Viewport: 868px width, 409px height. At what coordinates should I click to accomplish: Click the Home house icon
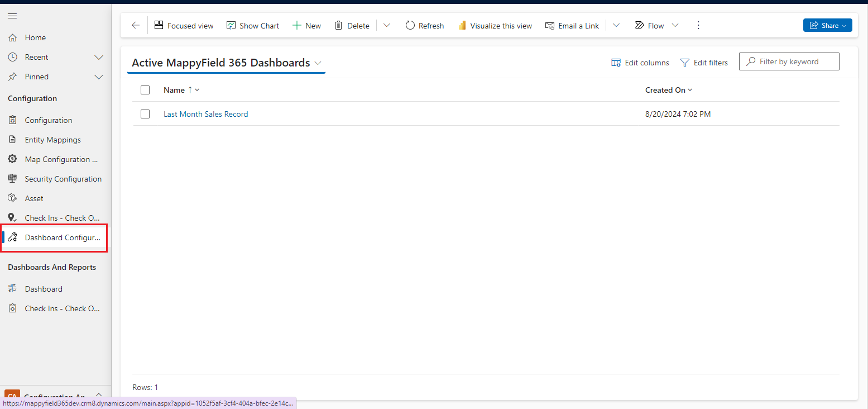click(x=12, y=37)
